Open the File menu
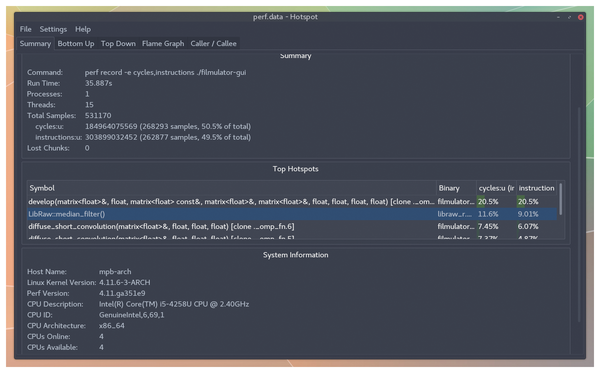Screen dimensions: 600x373 (25, 29)
